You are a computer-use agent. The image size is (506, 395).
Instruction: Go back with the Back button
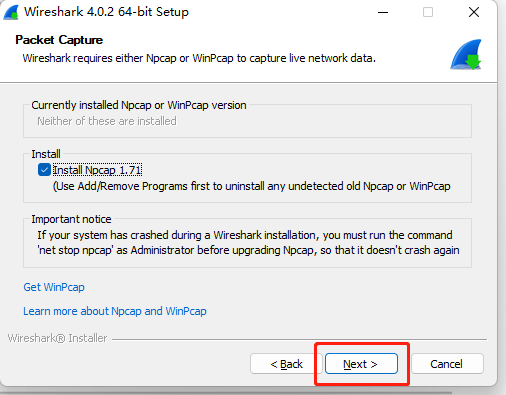286,364
